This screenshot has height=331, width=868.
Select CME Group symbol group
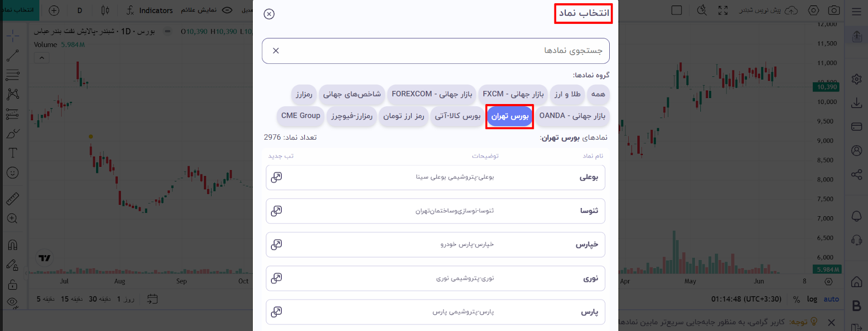(301, 116)
